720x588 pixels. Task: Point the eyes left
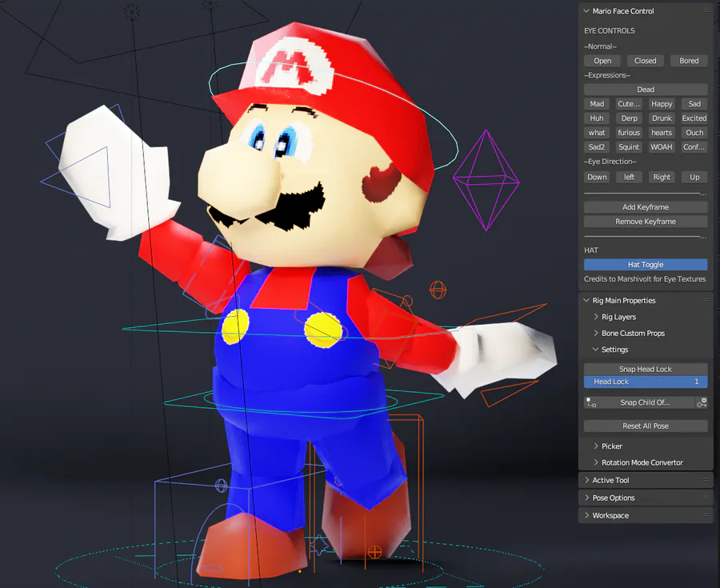[629, 177]
